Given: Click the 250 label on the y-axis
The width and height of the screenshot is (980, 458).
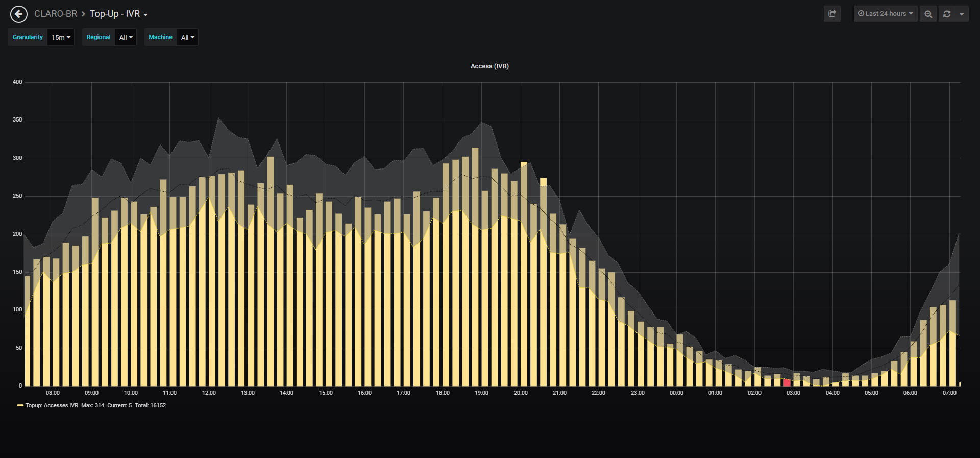Looking at the screenshot, I should 17,196.
